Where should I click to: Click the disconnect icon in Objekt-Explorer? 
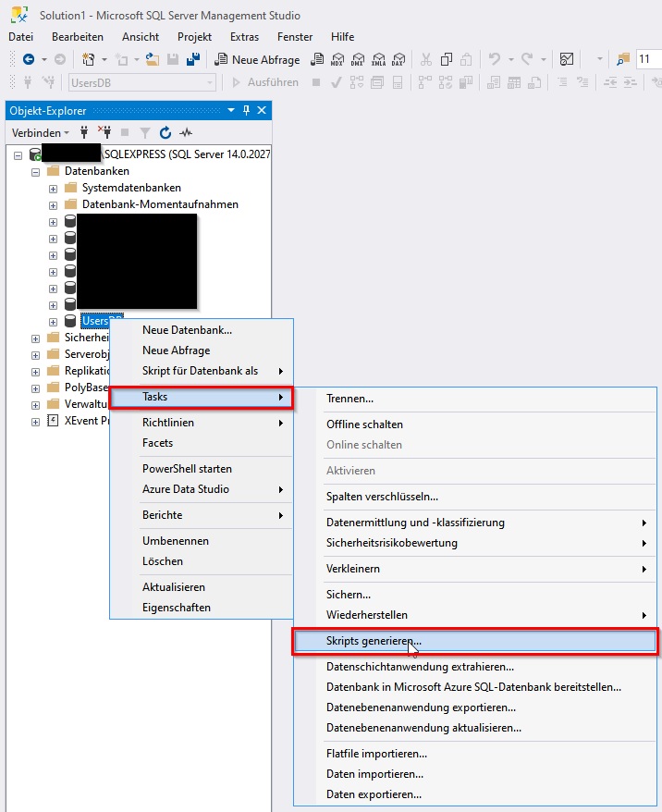[105, 132]
